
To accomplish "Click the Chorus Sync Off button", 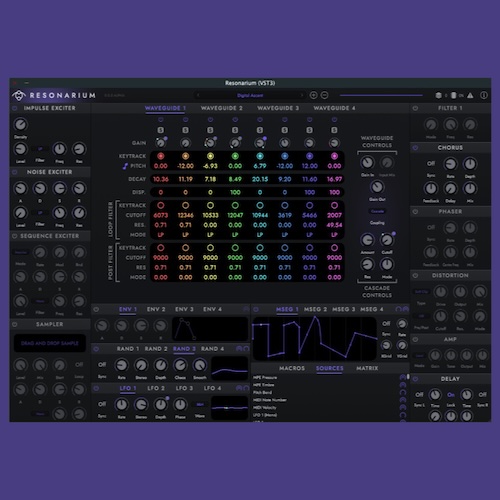I will (x=431, y=163).
